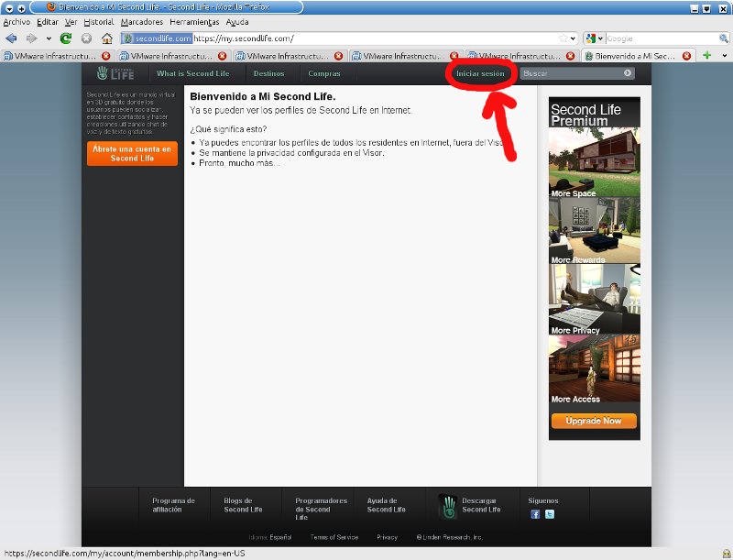The height and width of the screenshot is (560, 733).
Task: Click the Linden Research, Inc. footer text
Action: (449, 537)
